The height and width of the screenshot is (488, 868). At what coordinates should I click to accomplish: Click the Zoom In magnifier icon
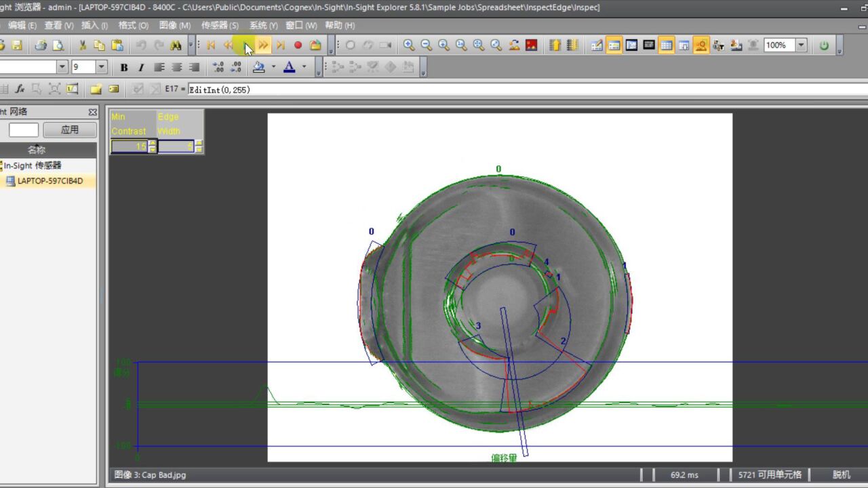409,45
